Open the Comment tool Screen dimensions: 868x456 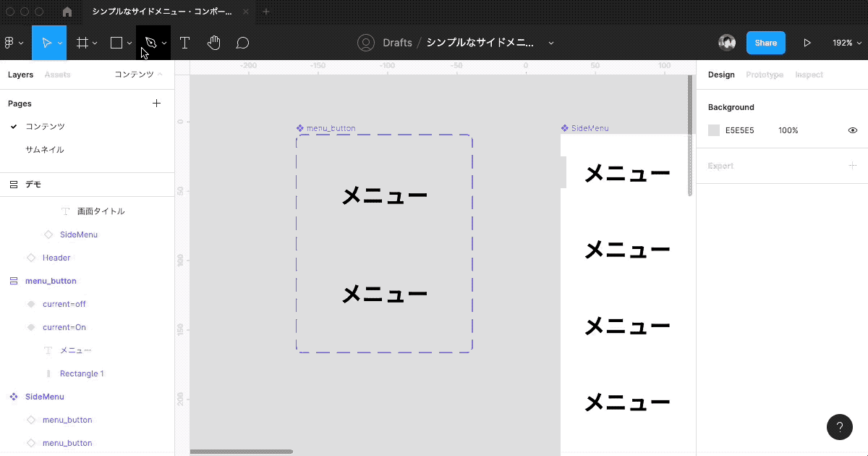click(x=242, y=43)
